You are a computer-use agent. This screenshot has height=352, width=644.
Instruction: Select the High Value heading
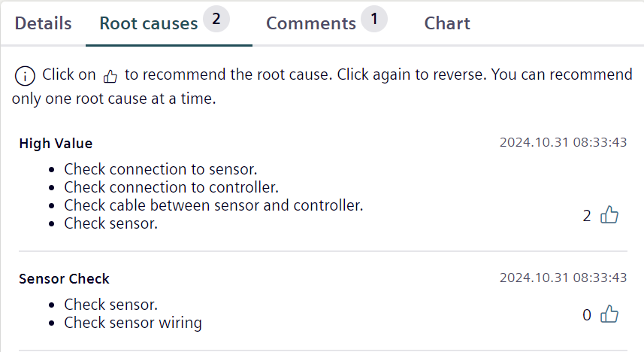pyautogui.click(x=56, y=144)
